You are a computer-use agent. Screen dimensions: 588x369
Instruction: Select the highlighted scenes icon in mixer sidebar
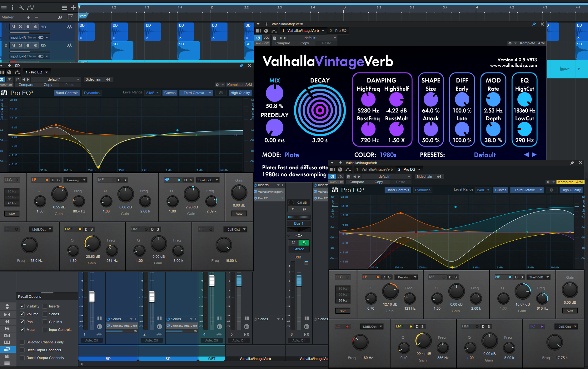[7, 349]
